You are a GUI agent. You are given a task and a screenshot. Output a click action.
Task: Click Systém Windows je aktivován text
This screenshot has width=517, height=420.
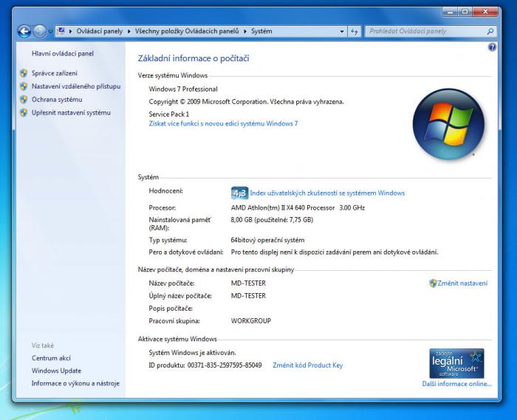[x=192, y=353]
